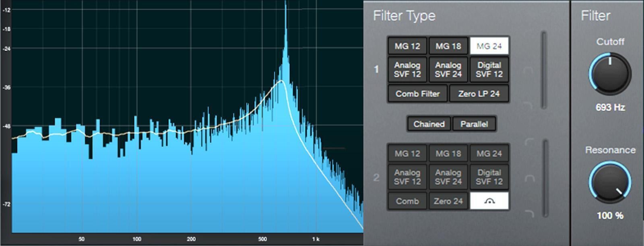This screenshot has width=644, height=246.
Task: Select Zero 24 in filter 2
Action: (448, 201)
